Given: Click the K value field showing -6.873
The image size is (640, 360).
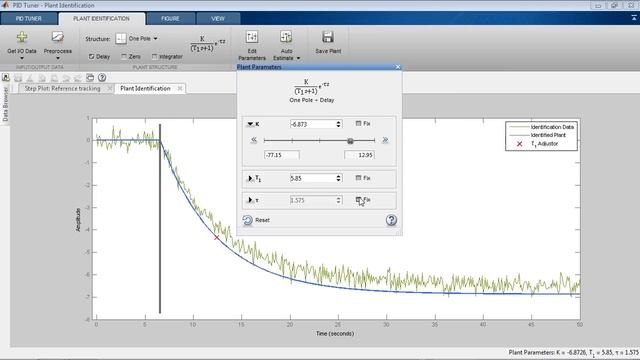Looking at the screenshot, I should pos(313,124).
